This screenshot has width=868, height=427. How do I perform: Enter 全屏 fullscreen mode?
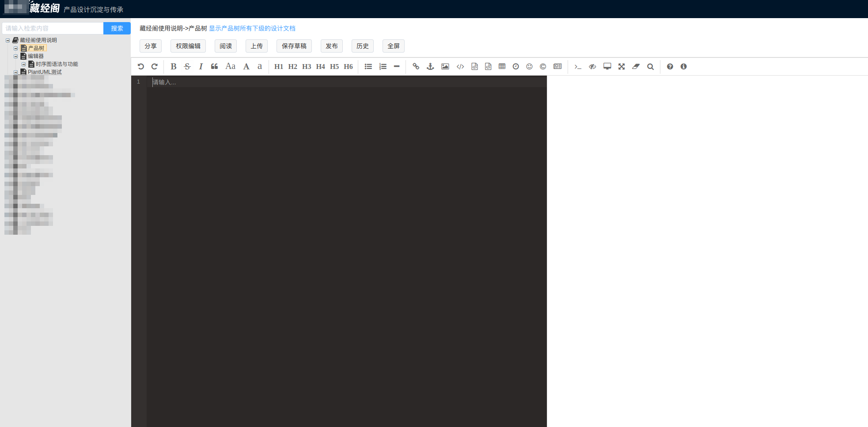(x=394, y=46)
